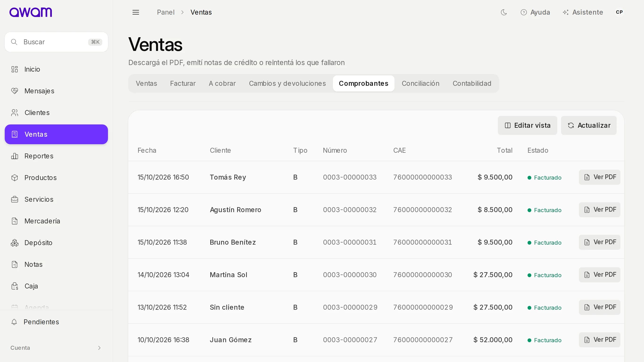Click Editar vista button
The height and width of the screenshot is (362, 644).
point(527,126)
